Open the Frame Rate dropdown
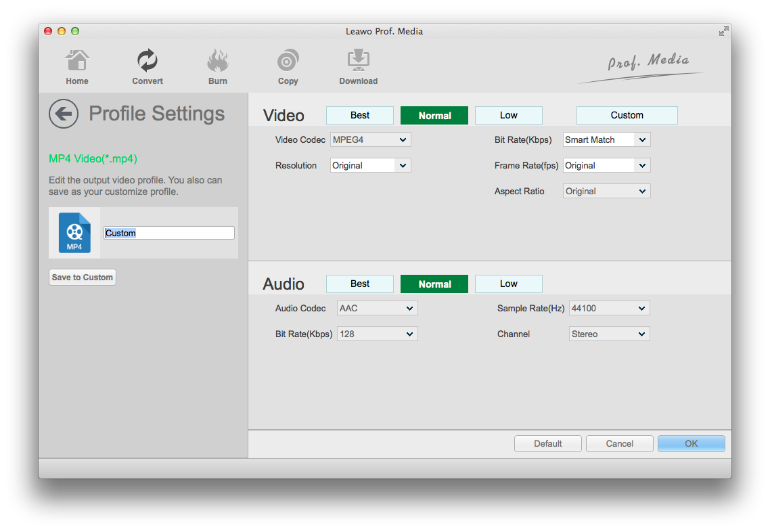 [606, 166]
